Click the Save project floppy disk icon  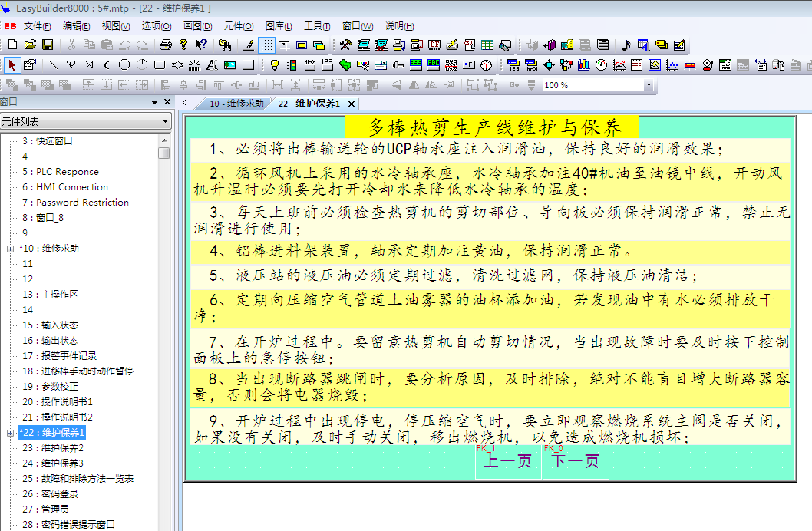pos(47,45)
